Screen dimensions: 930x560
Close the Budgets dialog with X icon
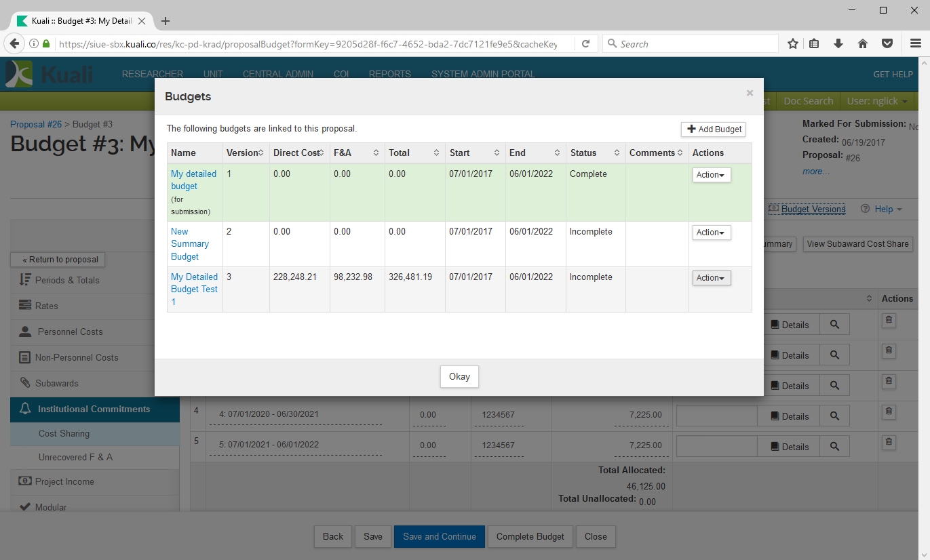click(x=750, y=94)
